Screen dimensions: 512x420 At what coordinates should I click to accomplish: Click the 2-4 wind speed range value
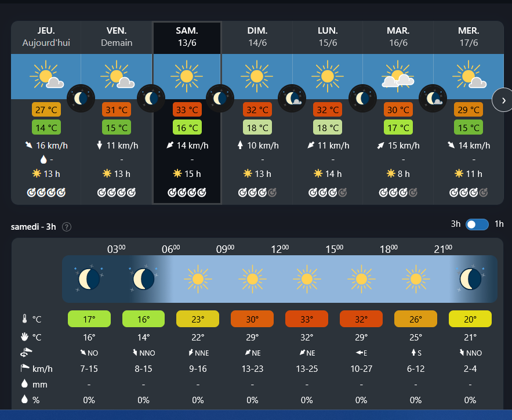470,369
